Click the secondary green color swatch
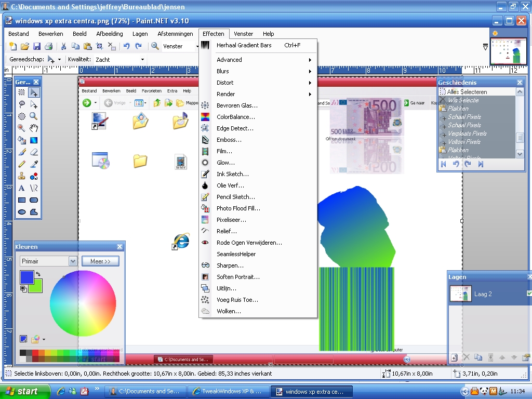This screenshot has height=399, width=532. 37,287
